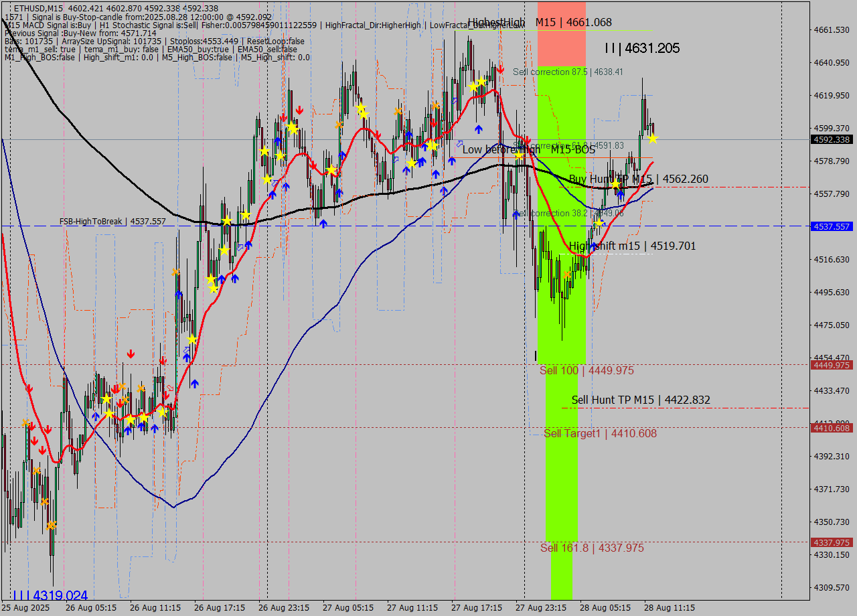
Task: Select the HighestHigh M15 4661.068 label
Action: click(540, 22)
